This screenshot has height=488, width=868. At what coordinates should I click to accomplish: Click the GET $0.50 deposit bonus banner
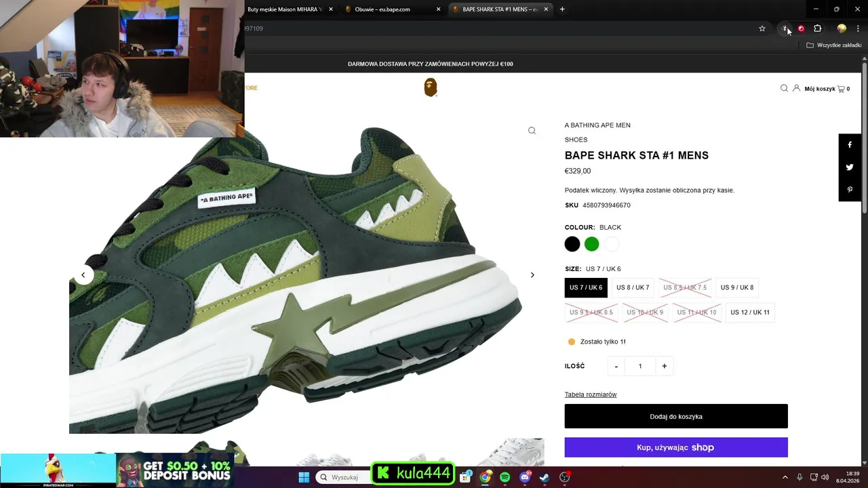pyautogui.click(x=175, y=470)
